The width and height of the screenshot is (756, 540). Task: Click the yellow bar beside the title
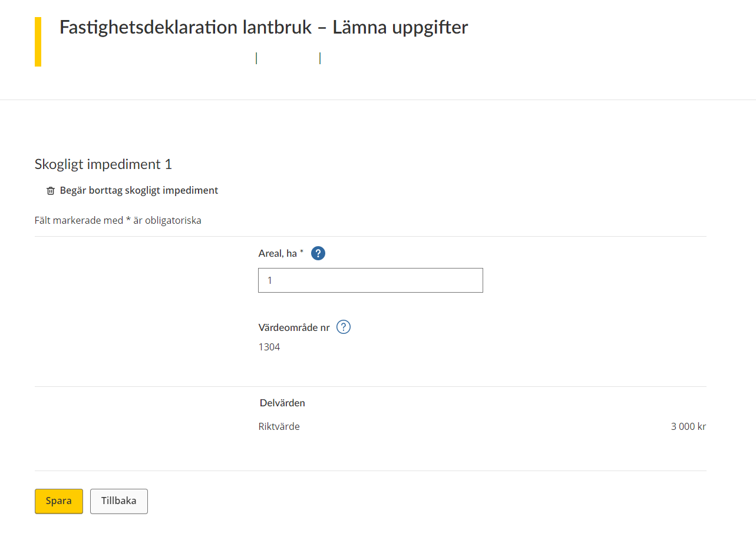pyautogui.click(x=38, y=42)
